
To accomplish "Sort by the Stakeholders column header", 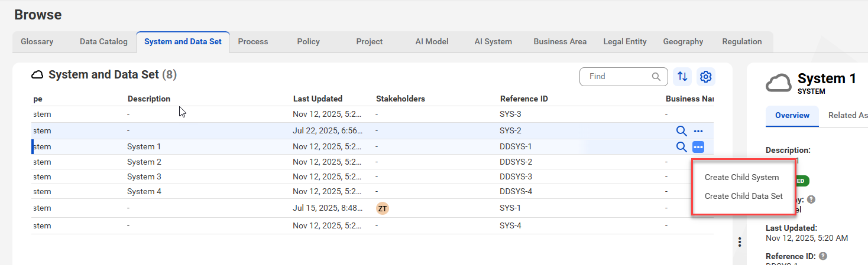I will pyautogui.click(x=400, y=99).
